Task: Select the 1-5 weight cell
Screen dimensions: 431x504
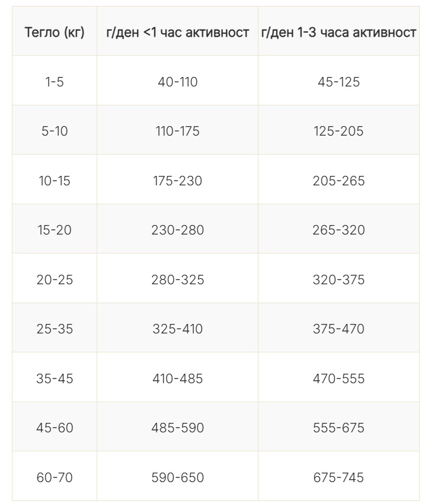Action: click(x=55, y=82)
